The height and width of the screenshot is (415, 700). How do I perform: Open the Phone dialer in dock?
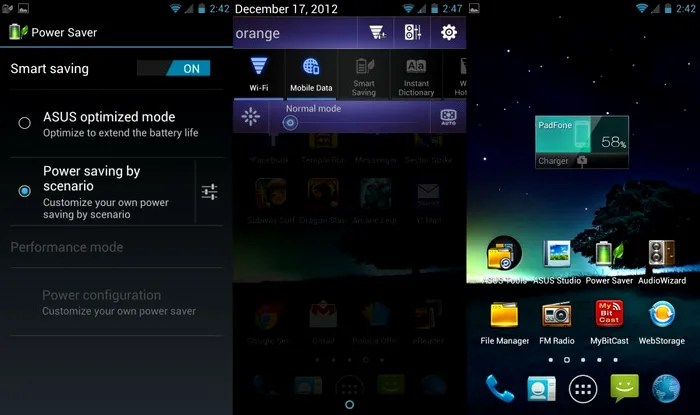(x=499, y=388)
